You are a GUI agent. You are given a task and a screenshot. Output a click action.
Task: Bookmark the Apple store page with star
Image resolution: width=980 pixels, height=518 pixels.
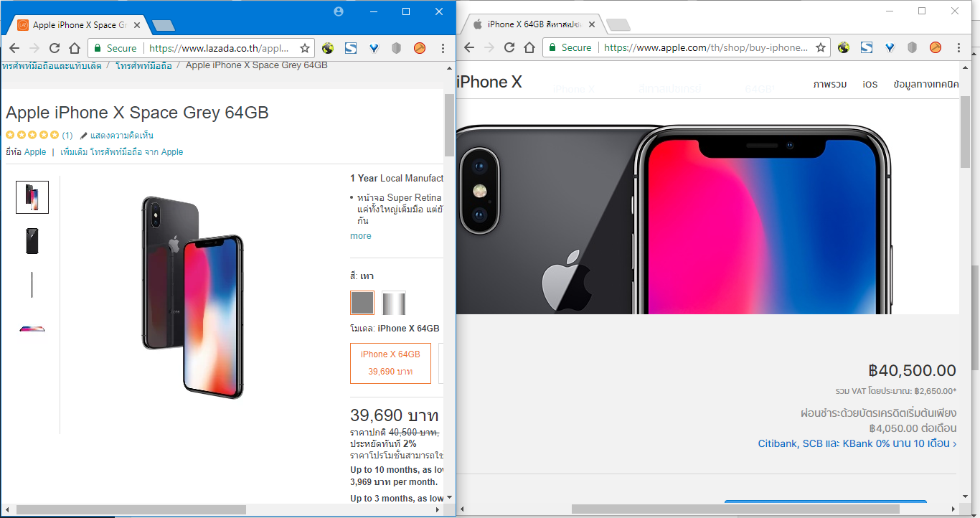pos(821,47)
